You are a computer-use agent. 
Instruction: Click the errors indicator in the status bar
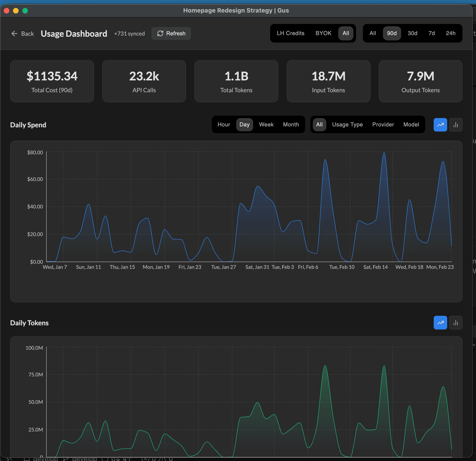pos(148,459)
